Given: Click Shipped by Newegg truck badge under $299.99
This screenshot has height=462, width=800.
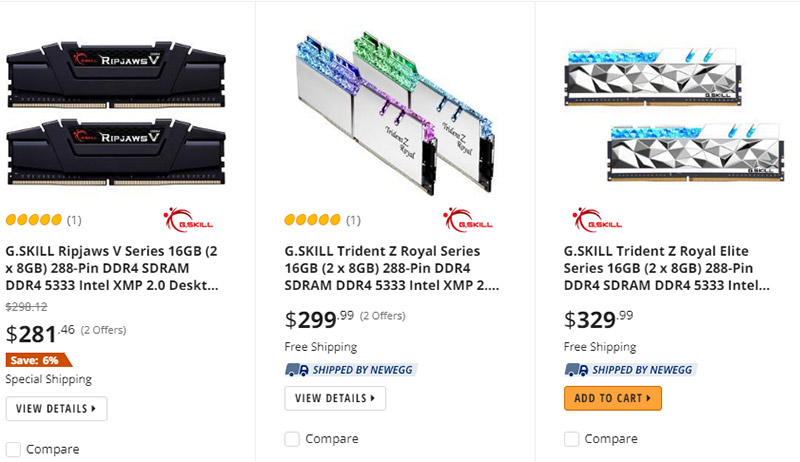Looking at the screenshot, I should 350,369.
